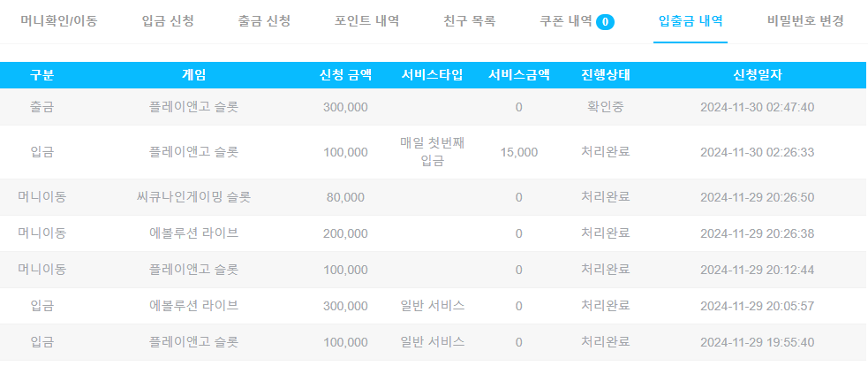Click 에볼루션 라이브 in the 20:05:57 row
The height and width of the screenshot is (366, 868).
click(193, 306)
